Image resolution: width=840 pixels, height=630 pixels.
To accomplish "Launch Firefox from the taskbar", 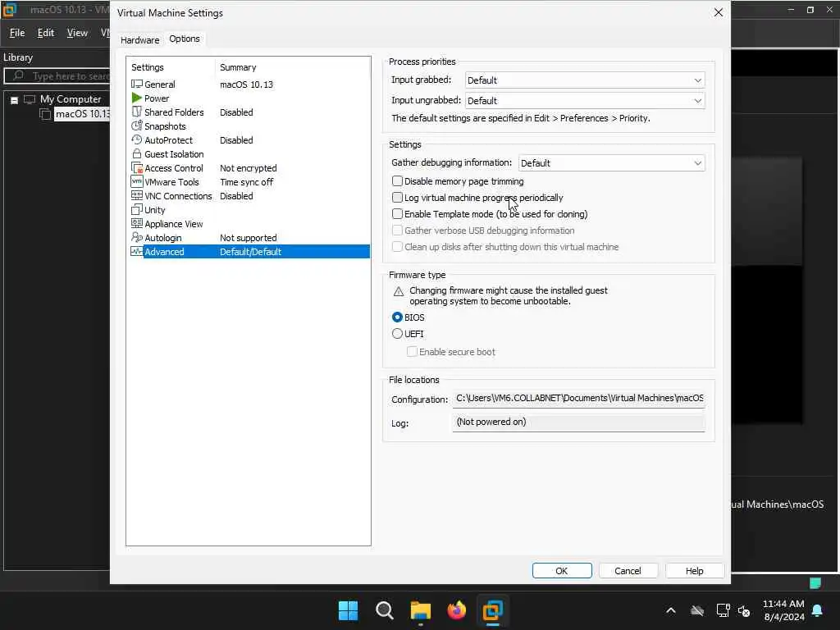I will [x=456, y=610].
